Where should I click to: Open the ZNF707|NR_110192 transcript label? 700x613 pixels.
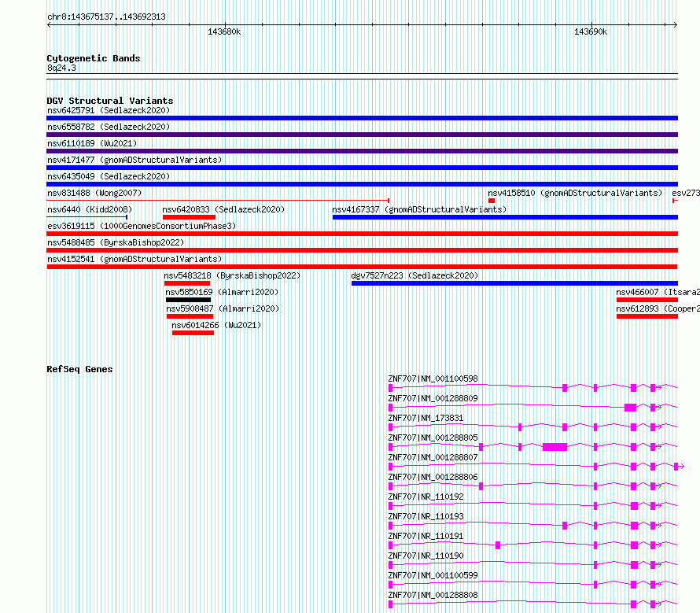426,497
